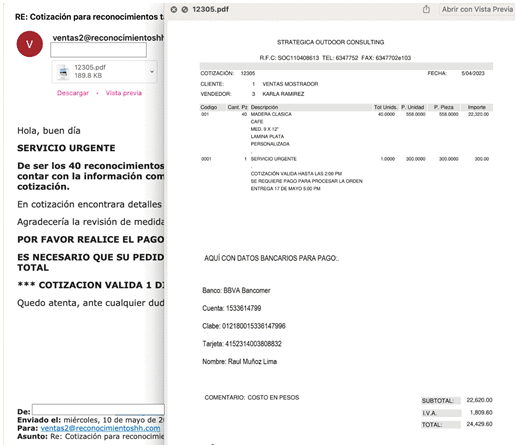
Task: Click Abrir con Vista Previa button
Action: [x=477, y=9]
